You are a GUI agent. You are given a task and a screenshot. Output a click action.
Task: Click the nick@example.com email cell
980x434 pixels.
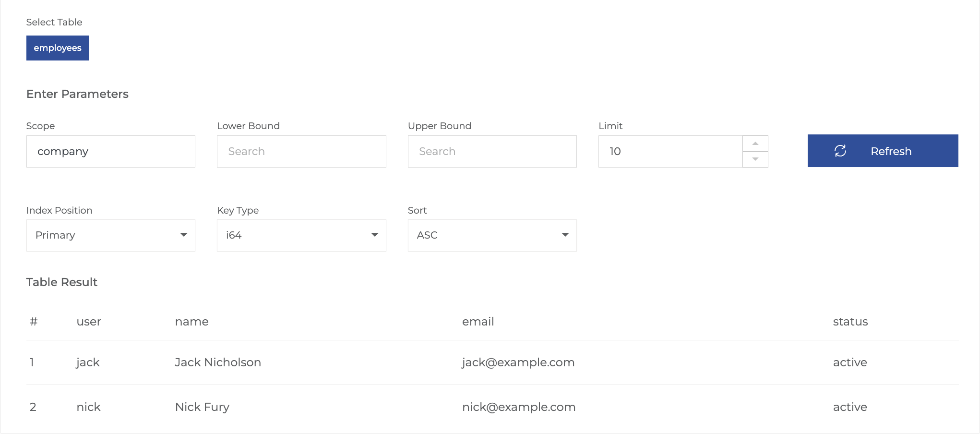tap(518, 407)
